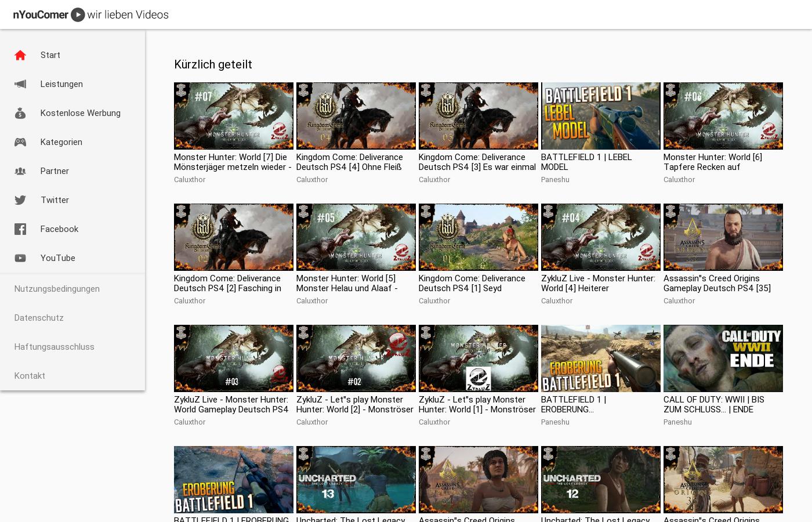Open Monster Hunter World #04 thumbnail
The width and height of the screenshot is (812, 522).
[601, 237]
